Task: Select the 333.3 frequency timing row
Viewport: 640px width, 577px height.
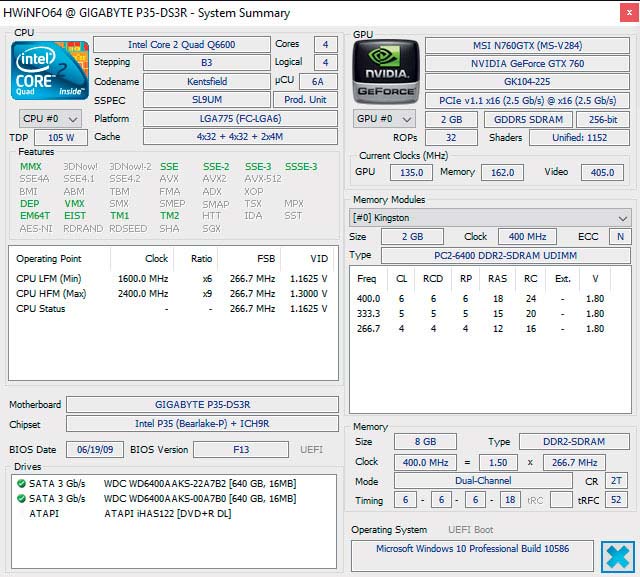Action: click(x=481, y=314)
